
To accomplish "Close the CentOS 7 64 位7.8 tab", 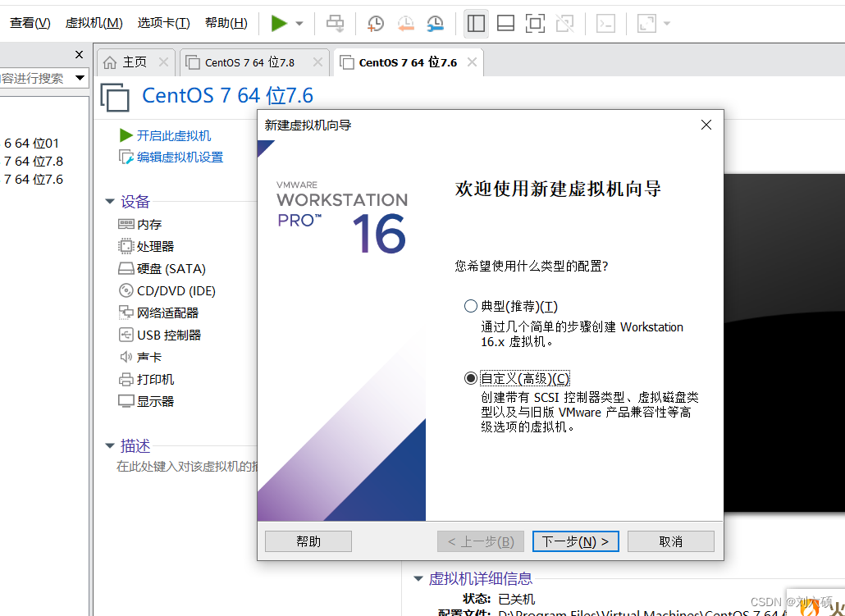I will (318, 62).
